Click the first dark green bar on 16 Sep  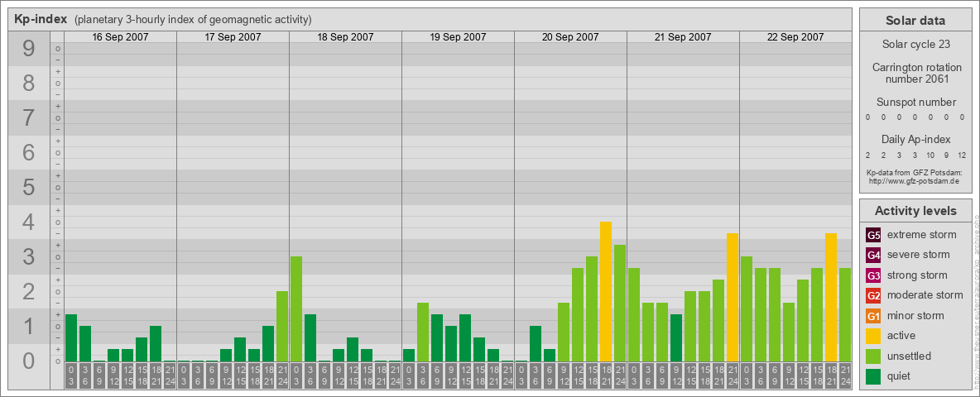pos(71,337)
